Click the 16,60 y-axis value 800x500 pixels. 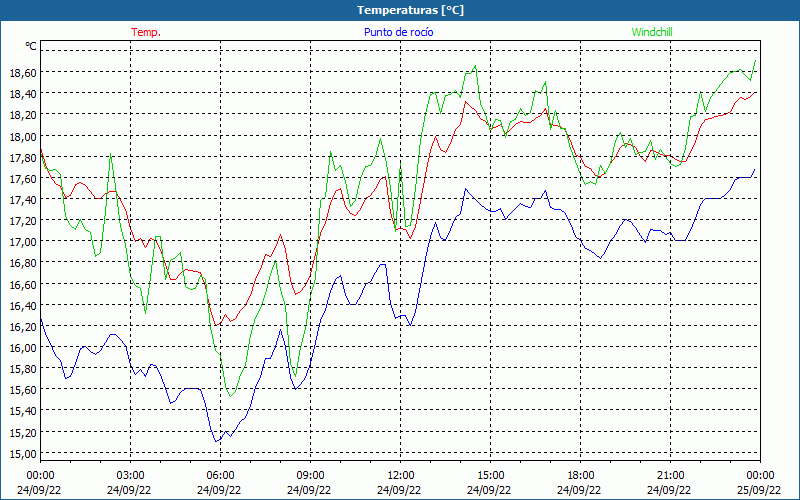pyautogui.click(x=23, y=284)
